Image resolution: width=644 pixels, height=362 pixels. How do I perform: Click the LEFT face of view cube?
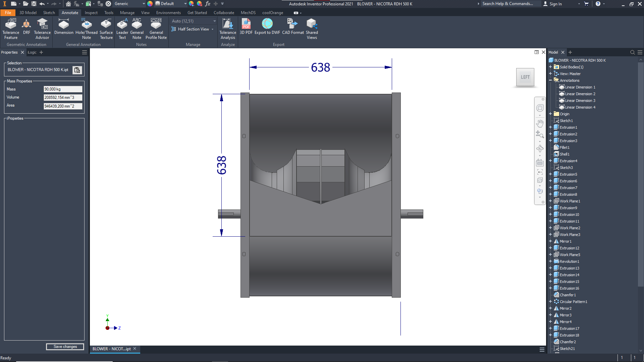pyautogui.click(x=525, y=77)
